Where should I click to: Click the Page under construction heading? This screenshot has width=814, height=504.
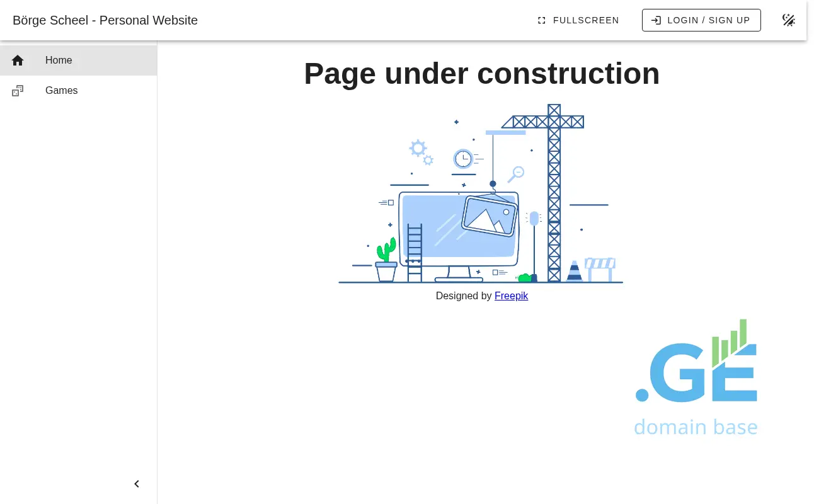coord(481,74)
